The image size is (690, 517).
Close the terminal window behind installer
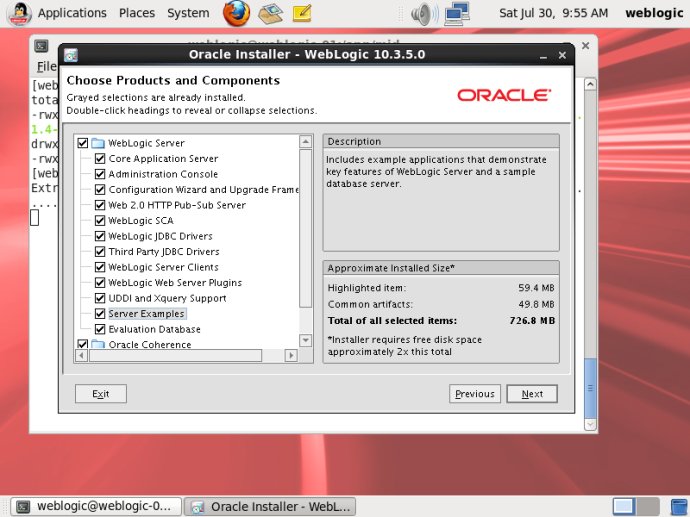[585, 46]
